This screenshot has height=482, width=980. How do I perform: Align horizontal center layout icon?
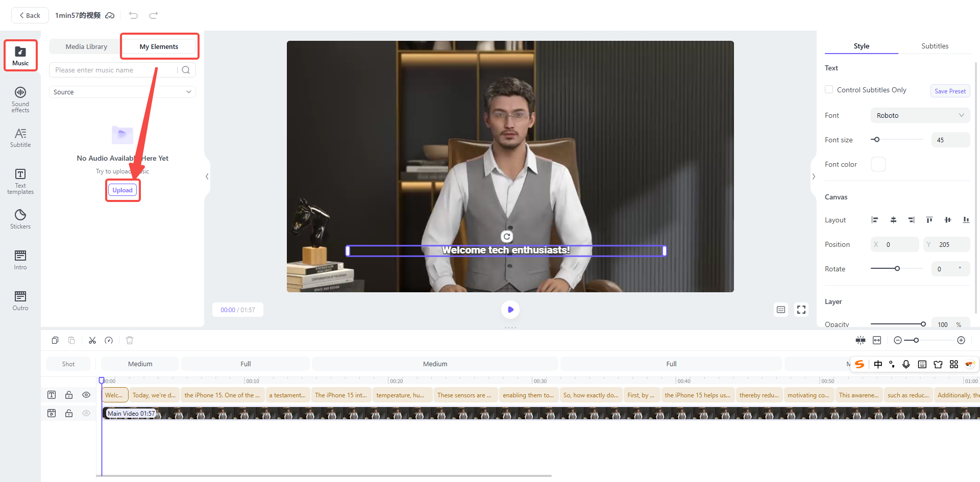893,220
